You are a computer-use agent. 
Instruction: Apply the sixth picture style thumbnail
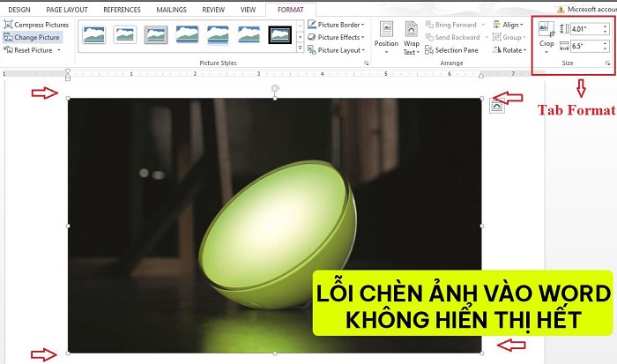tap(249, 34)
